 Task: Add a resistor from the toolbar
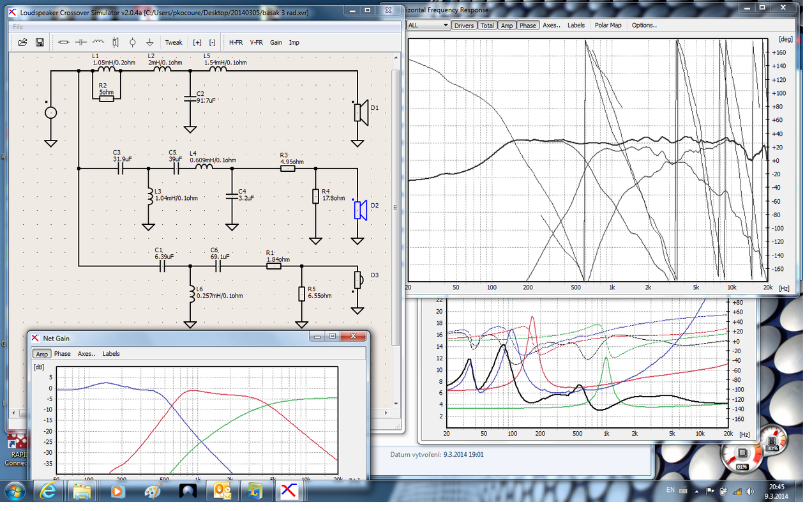tap(63, 43)
